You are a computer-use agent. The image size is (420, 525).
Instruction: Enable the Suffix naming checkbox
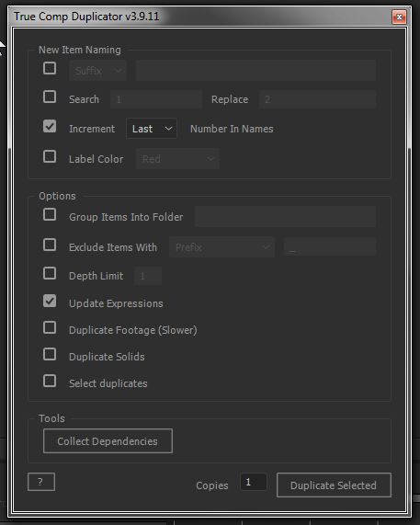(50, 68)
